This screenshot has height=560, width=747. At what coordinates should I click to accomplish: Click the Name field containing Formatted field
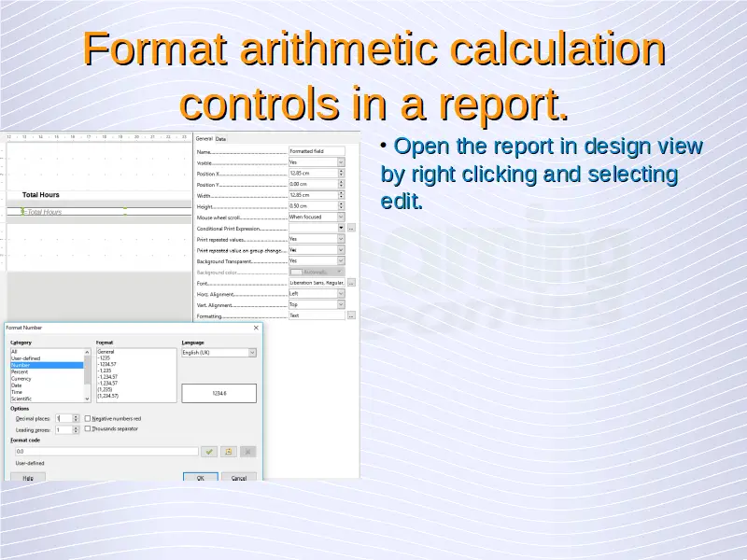point(317,151)
